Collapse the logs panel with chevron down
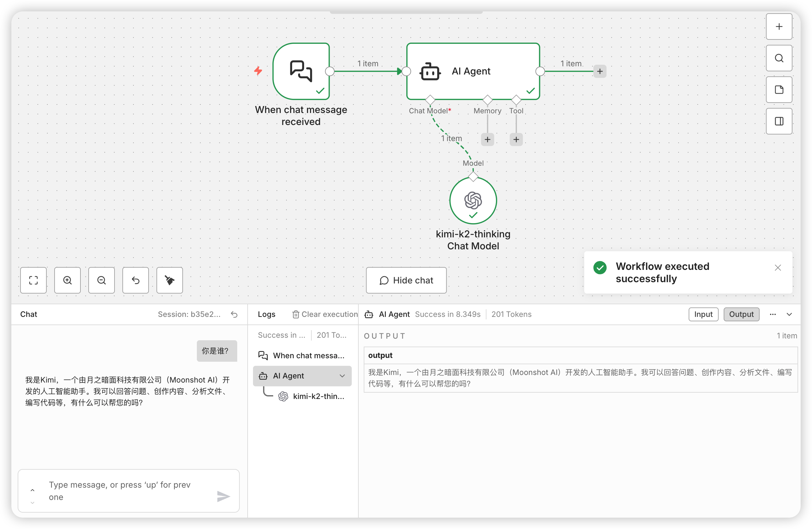Viewport: 812px width, 529px height. [789, 314]
